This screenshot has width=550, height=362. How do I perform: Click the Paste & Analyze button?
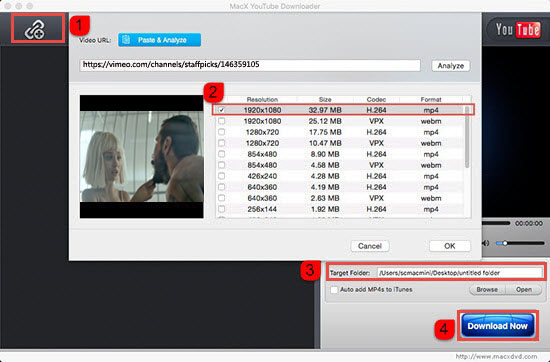click(x=160, y=40)
